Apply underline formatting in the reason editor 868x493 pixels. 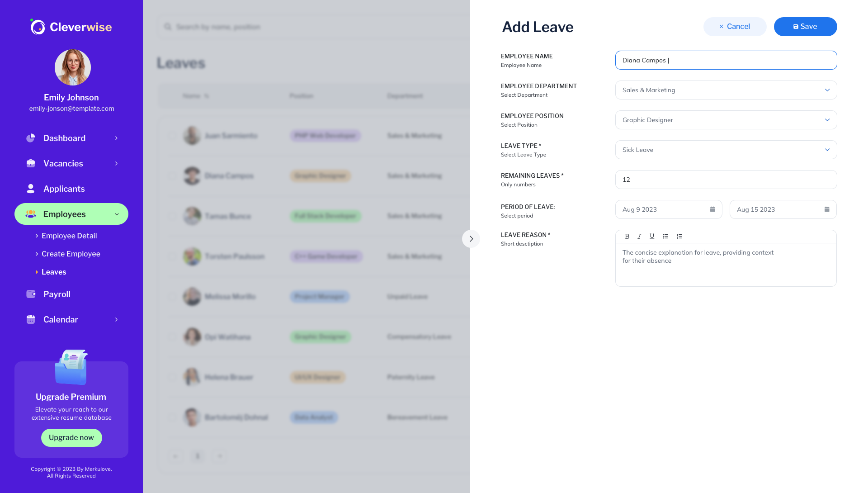(652, 236)
